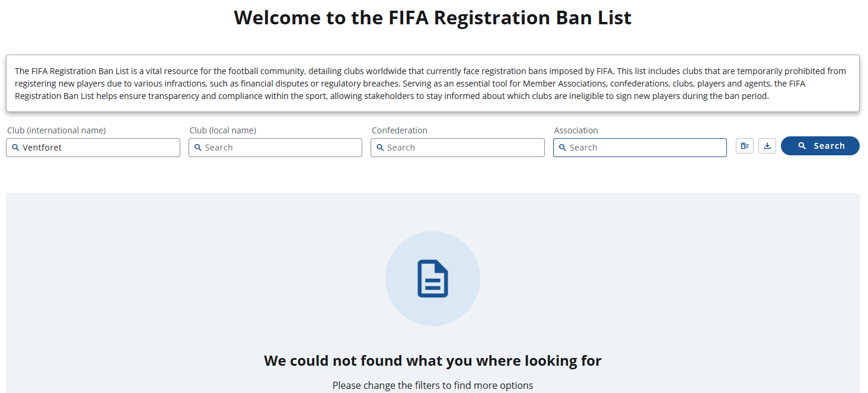Click the "Please change the filters" hint text
868x393 pixels.
point(433,385)
